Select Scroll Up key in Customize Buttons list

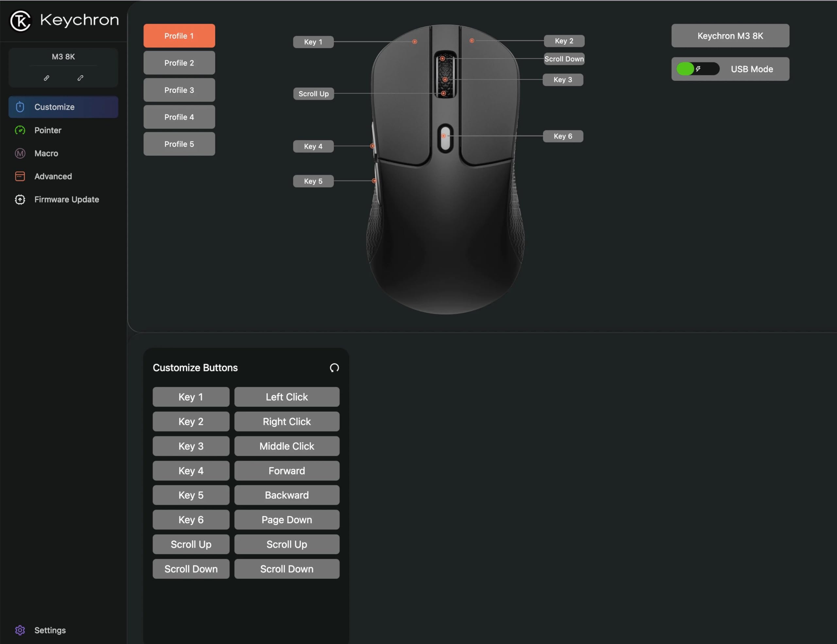[191, 544]
